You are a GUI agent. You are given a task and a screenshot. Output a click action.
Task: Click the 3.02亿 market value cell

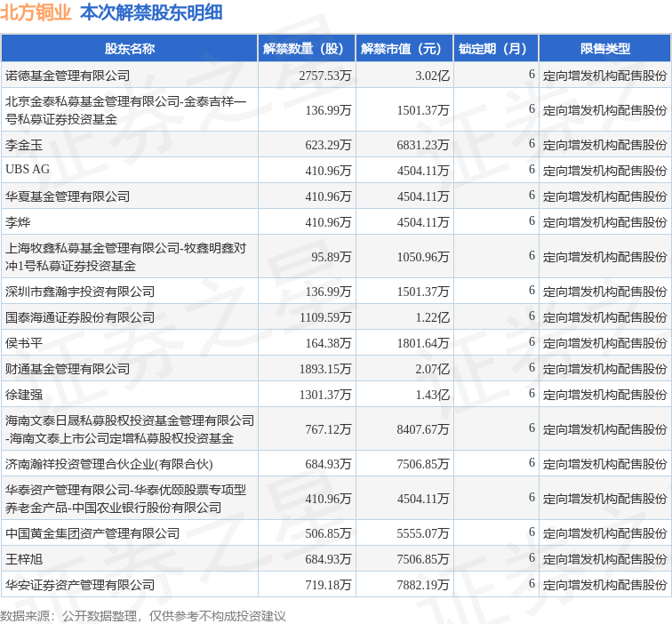(x=432, y=76)
